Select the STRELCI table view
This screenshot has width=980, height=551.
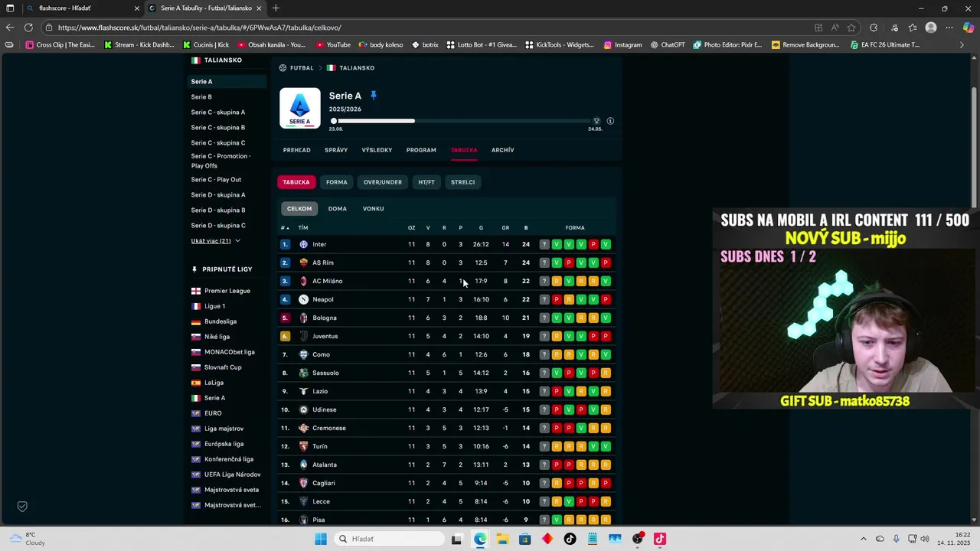[462, 182]
